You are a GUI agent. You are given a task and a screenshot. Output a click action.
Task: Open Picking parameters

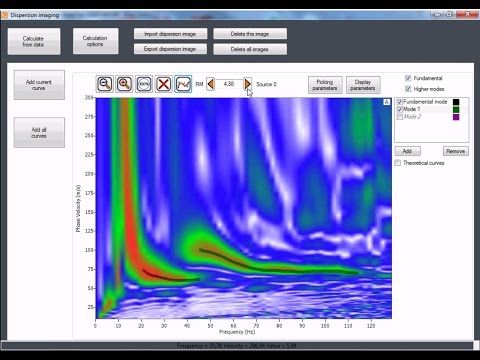[325, 85]
